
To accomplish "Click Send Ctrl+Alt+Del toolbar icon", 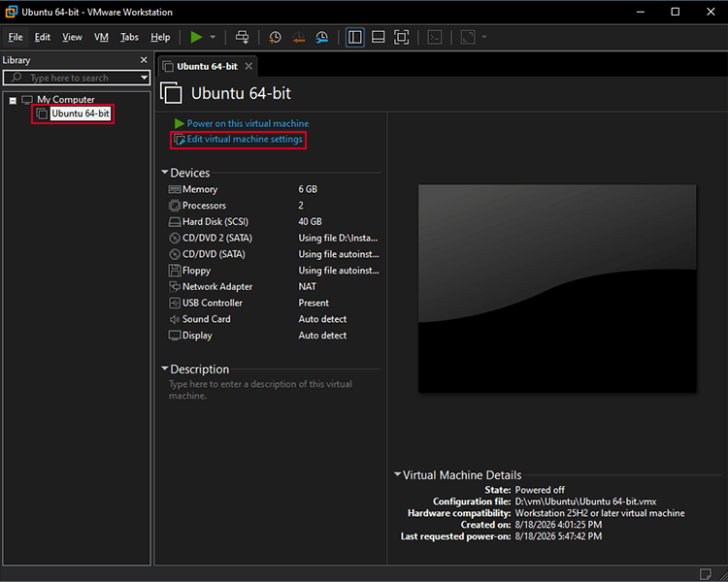I will click(x=242, y=37).
